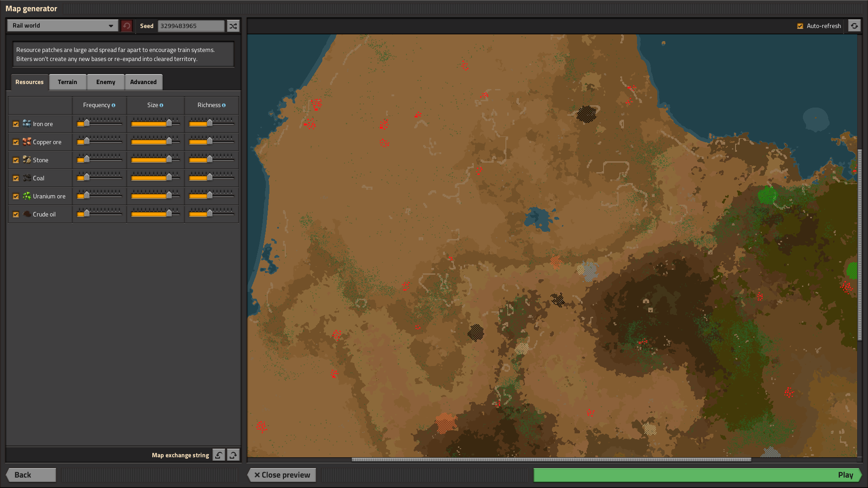The height and width of the screenshot is (488, 868).
Task: Open the Size info tooltip icon
Action: tap(161, 105)
